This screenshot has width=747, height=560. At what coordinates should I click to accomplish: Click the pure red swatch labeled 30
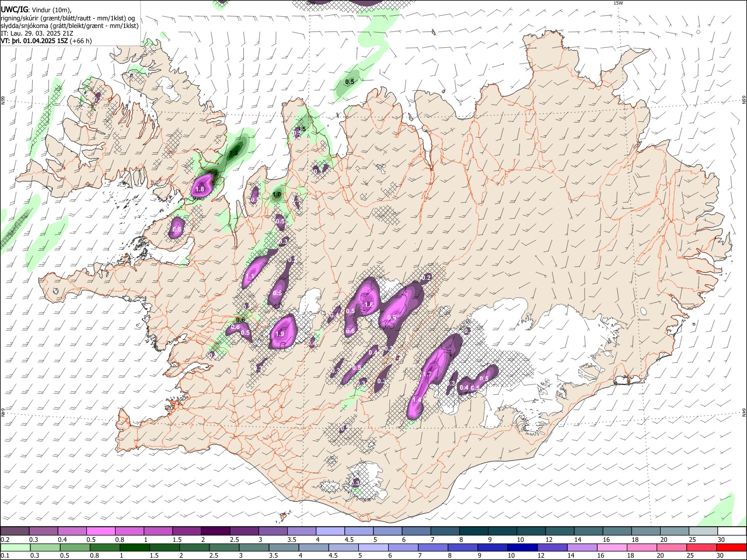coord(732,548)
